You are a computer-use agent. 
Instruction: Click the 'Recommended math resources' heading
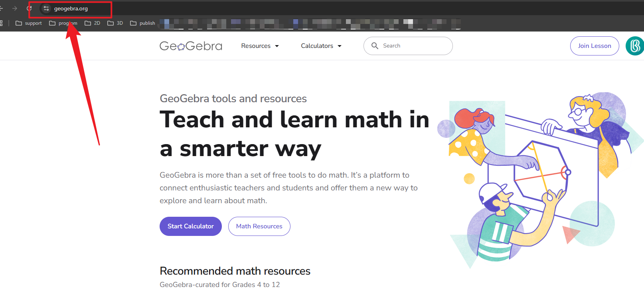point(235,271)
